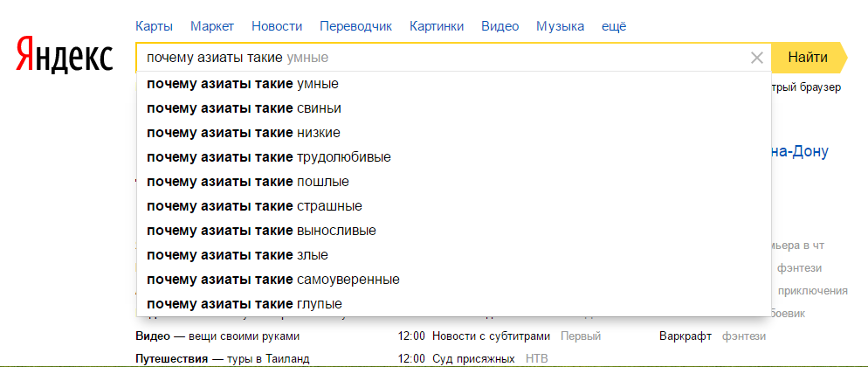
Task: Click the Яндекс logo
Action: point(65,56)
